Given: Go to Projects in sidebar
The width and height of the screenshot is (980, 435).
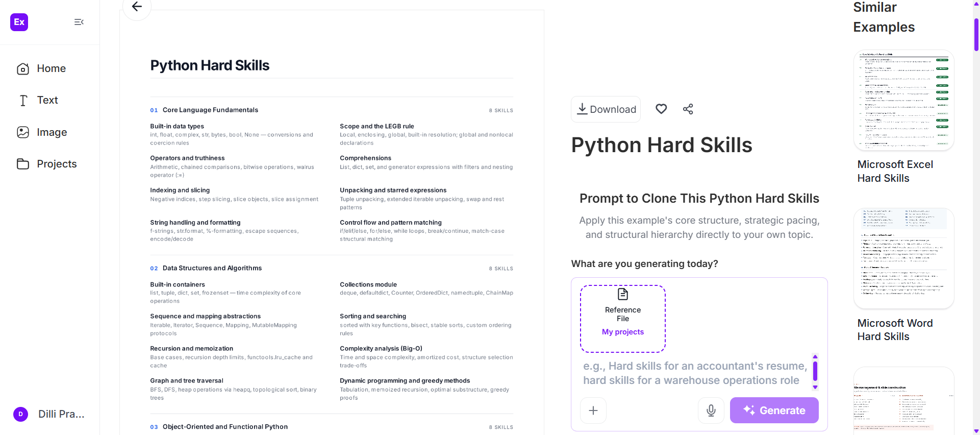Looking at the screenshot, I should 50,164.
